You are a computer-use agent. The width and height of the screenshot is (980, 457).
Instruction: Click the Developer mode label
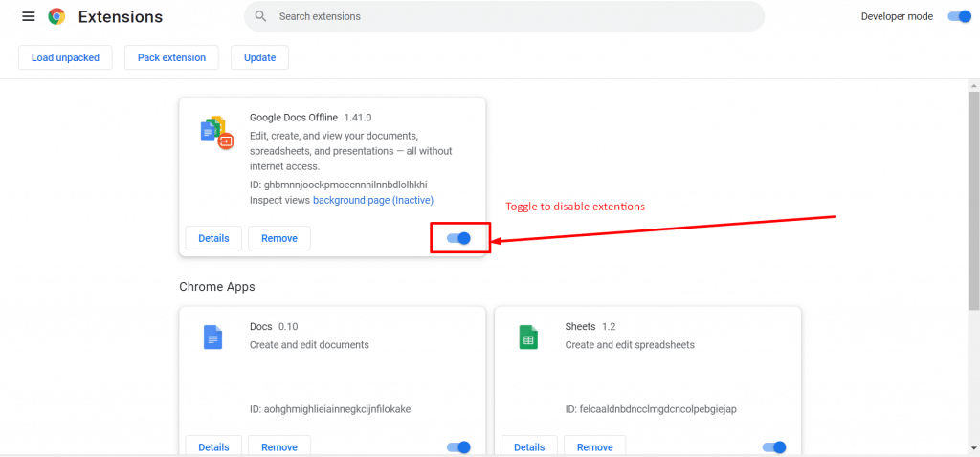tap(897, 17)
